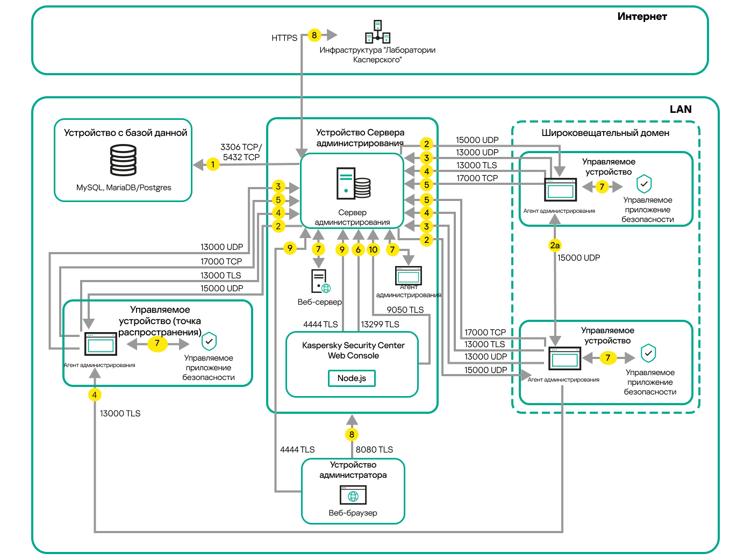The height and width of the screenshot is (560, 751).
Task: Click the "Веб-сервер" caption
Action: click(x=320, y=302)
